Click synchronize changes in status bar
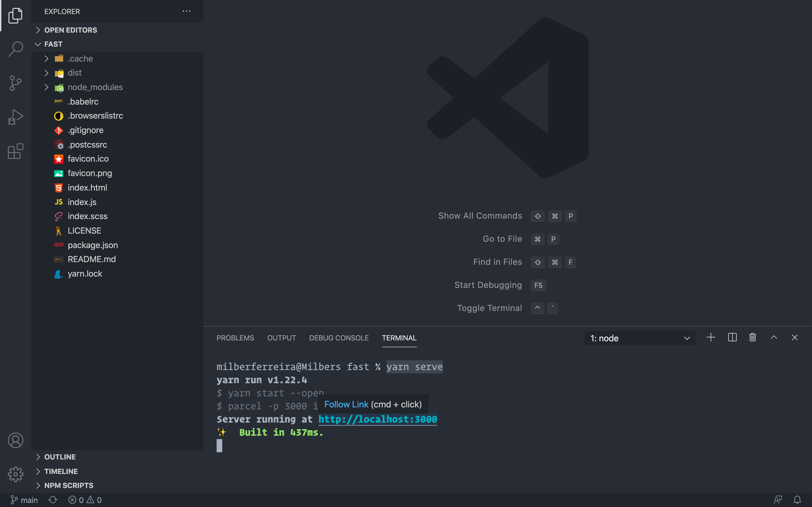The image size is (812, 507). [x=53, y=500]
